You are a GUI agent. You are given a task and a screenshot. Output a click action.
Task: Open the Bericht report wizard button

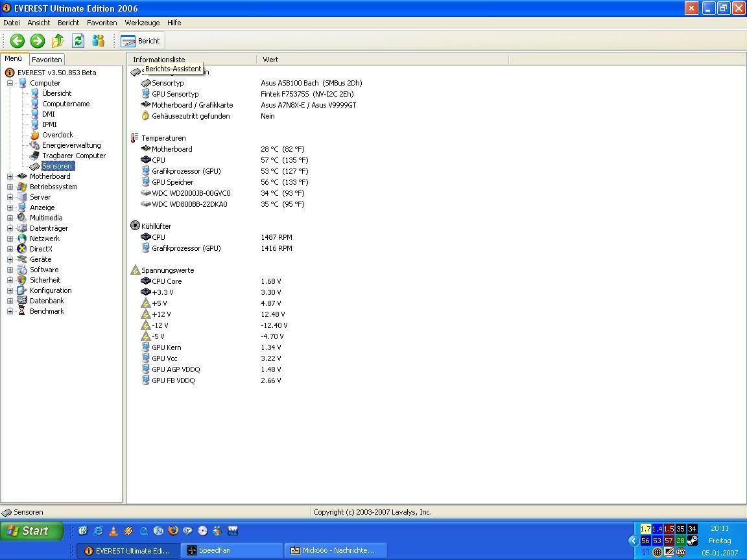[x=141, y=41]
